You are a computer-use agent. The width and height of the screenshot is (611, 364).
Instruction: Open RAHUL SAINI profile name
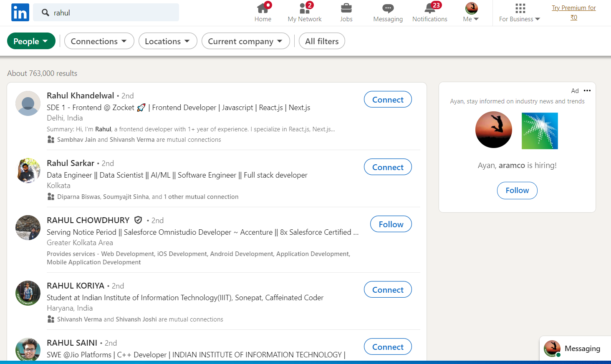(72, 343)
